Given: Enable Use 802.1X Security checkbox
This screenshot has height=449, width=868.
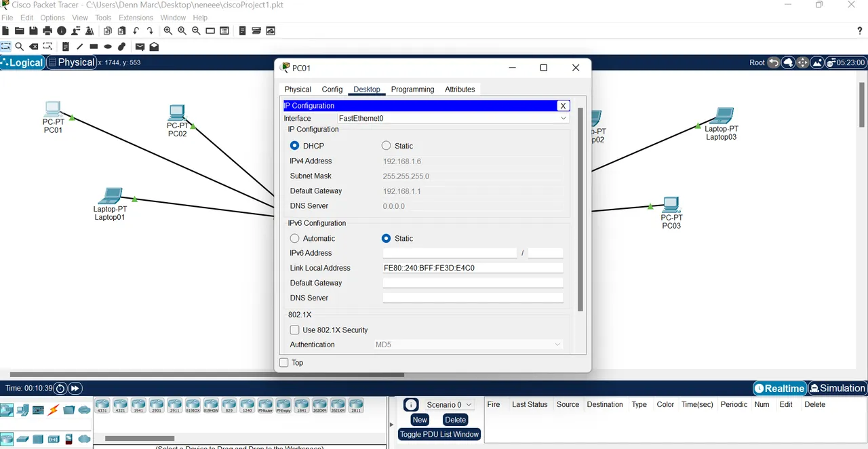Looking at the screenshot, I should pos(294,330).
